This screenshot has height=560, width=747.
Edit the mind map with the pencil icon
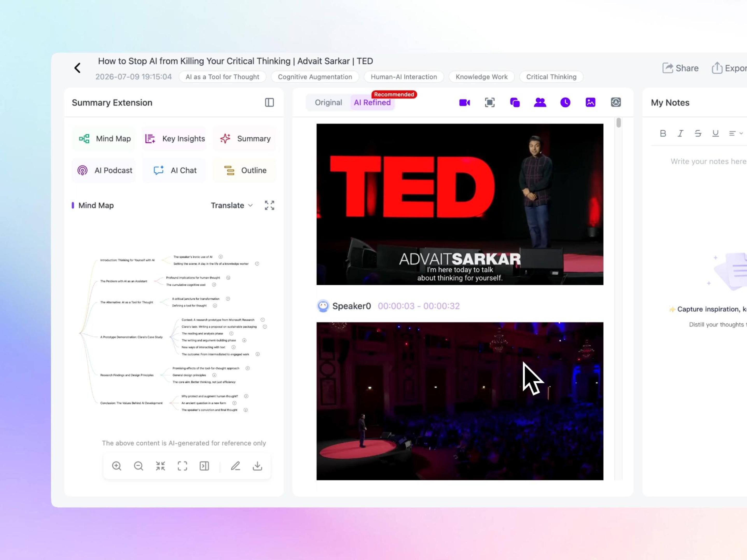235,466
